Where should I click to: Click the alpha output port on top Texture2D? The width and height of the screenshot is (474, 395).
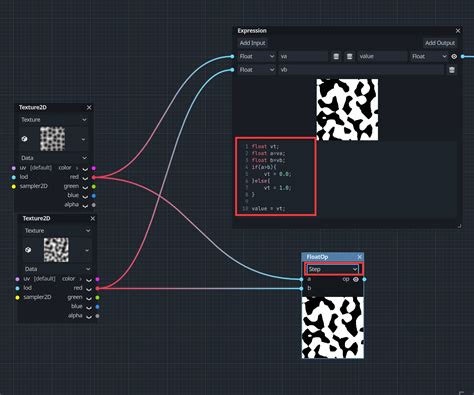[x=94, y=205]
